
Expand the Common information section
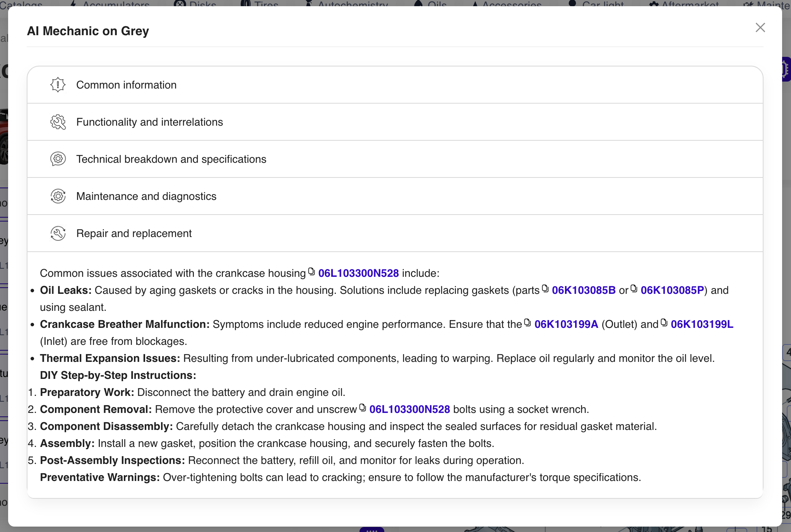coord(126,85)
